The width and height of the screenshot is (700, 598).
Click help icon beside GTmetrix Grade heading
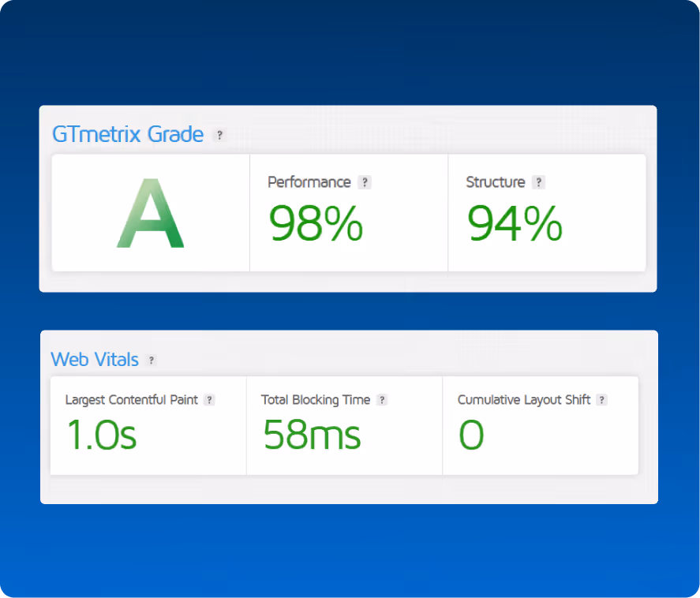tap(219, 135)
